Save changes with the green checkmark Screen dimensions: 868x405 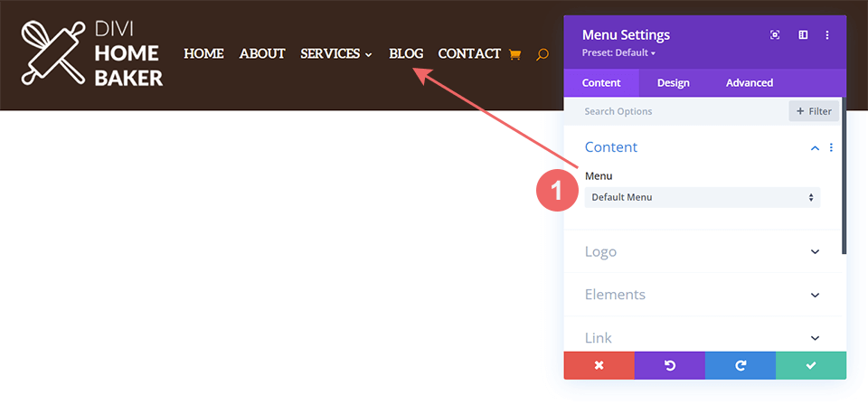[x=811, y=365]
